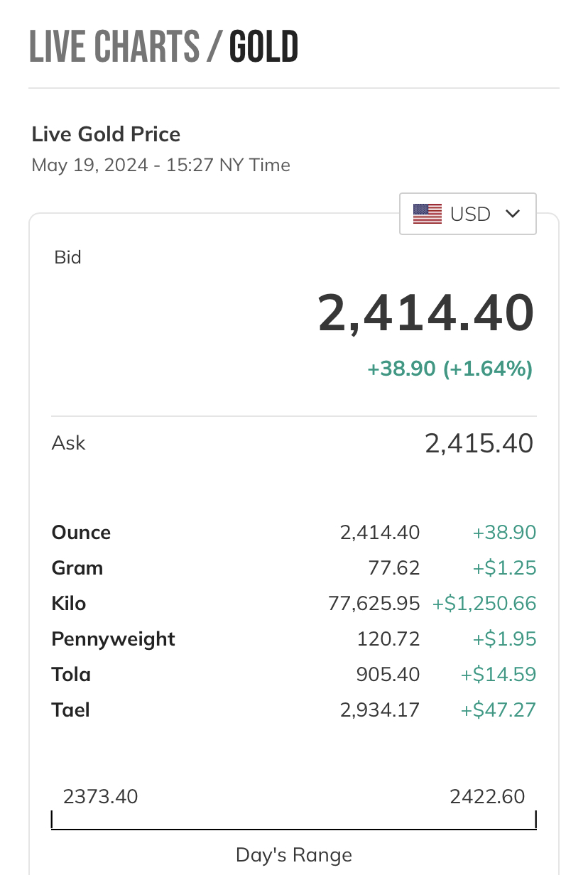Open the LIVE CHARTS breadcrumb link
Image resolution: width=588 pixels, height=875 pixels.
tap(114, 48)
